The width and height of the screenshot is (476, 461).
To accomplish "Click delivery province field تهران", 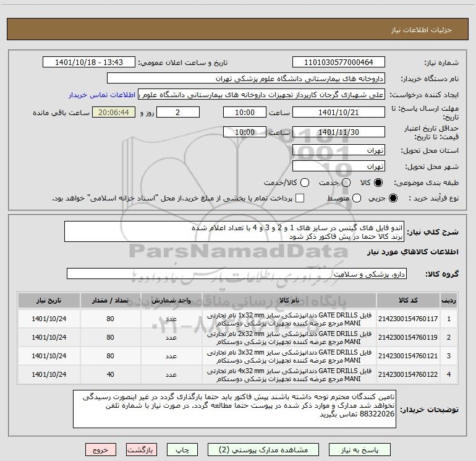I will 339,150.
